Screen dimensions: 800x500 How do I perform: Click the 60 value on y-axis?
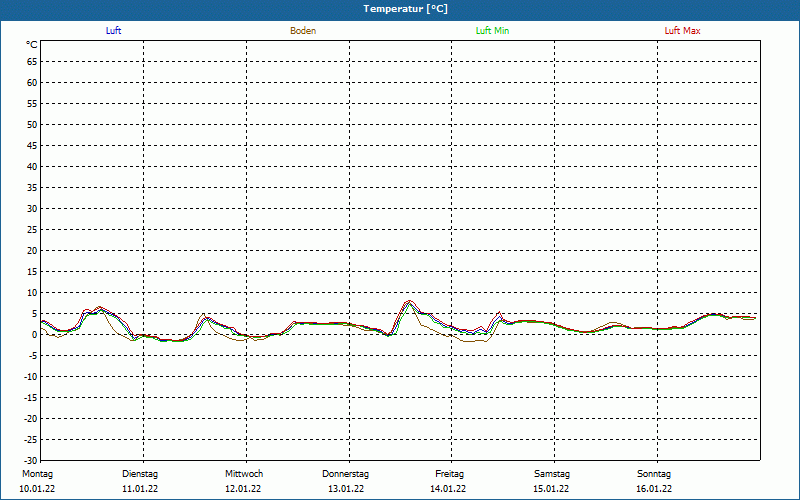32,83
